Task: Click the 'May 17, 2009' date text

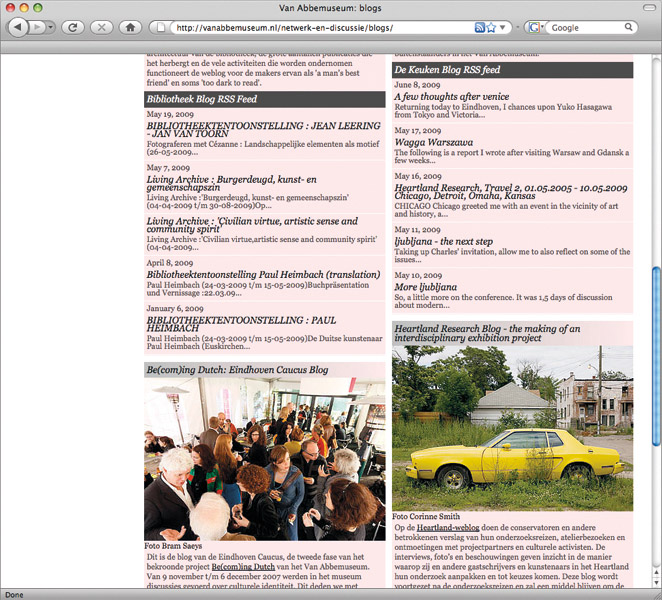Action: [418, 130]
